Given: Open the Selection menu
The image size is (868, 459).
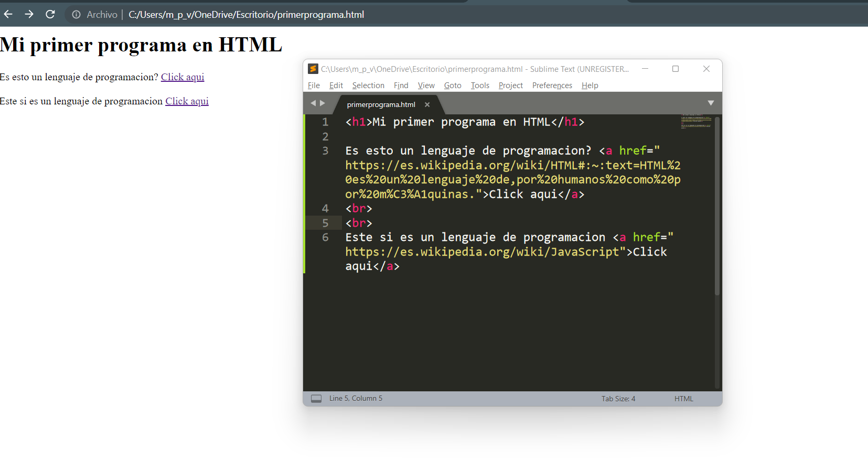Looking at the screenshot, I should pyautogui.click(x=368, y=86).
